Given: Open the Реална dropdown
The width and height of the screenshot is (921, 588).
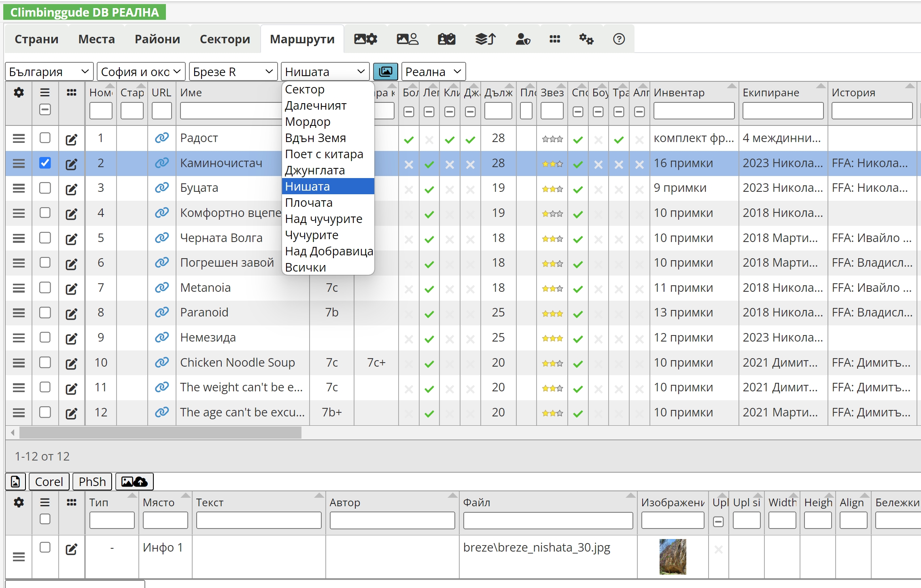Looking at the screenshot, I should [x=433, y=72].
